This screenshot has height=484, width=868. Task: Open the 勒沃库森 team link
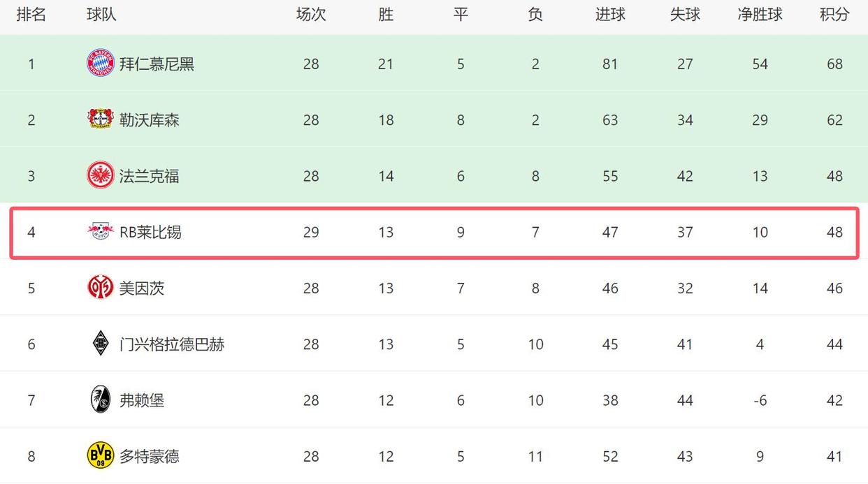click(150, 120)
